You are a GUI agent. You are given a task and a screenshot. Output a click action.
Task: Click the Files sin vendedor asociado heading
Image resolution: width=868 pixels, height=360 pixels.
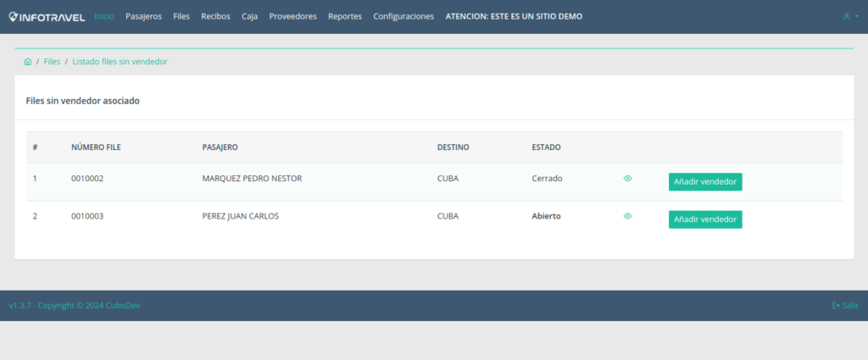82,101
